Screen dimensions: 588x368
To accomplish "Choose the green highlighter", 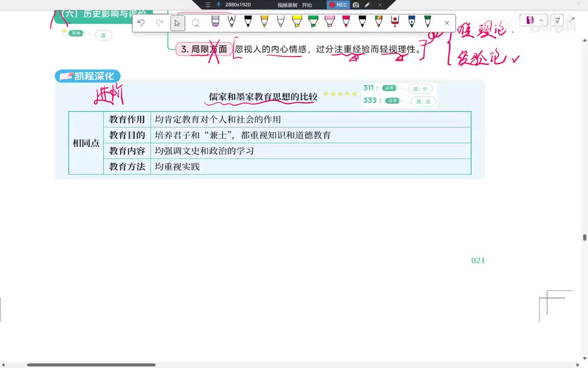I will click(x=313, y=21).
